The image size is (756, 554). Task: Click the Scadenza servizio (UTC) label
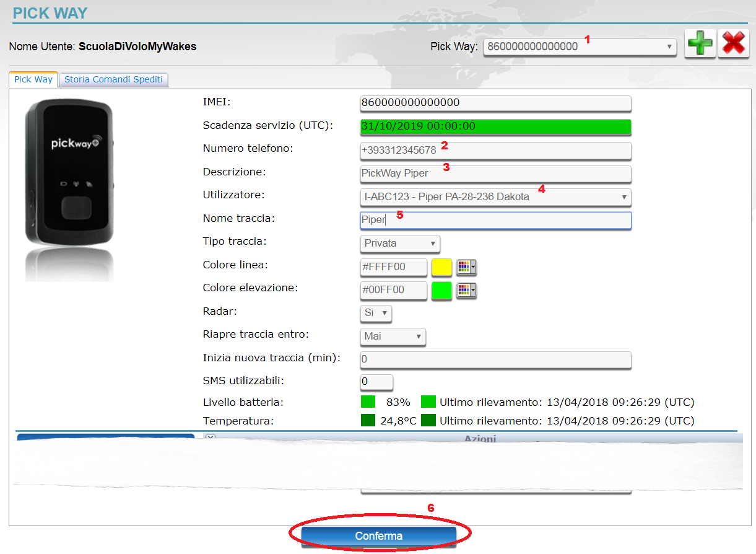(x=268, y=125)
